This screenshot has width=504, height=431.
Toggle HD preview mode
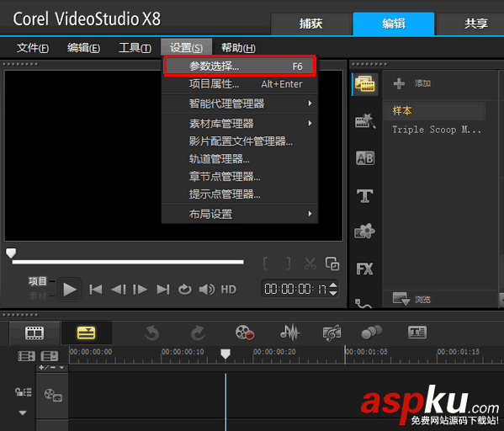pyautogui.click(x=228, y=290)
